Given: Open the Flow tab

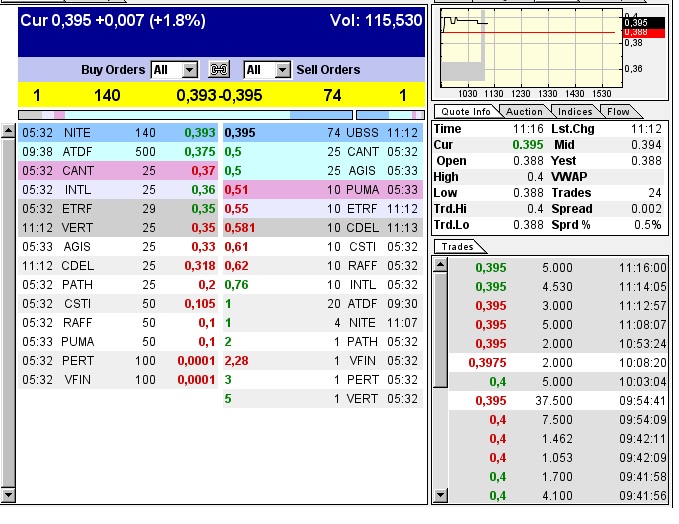Looking at the screenshot, I should 618,112.
